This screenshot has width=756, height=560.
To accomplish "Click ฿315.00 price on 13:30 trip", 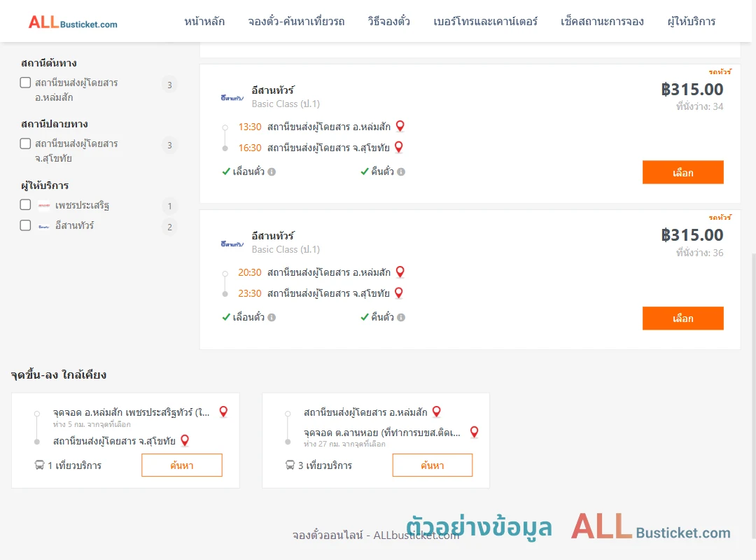I will pyautogui.click(x=692, y=89).
